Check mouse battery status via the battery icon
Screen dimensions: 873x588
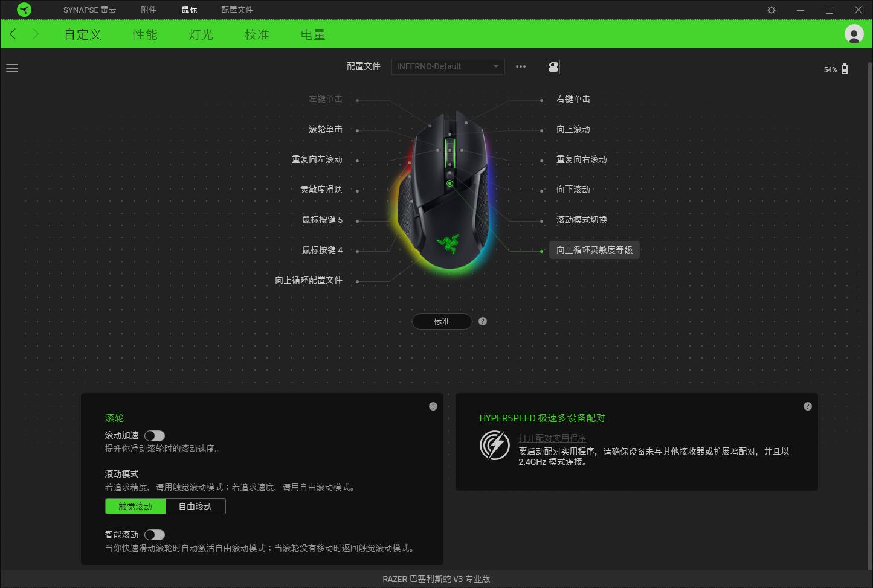coord(845,69)
